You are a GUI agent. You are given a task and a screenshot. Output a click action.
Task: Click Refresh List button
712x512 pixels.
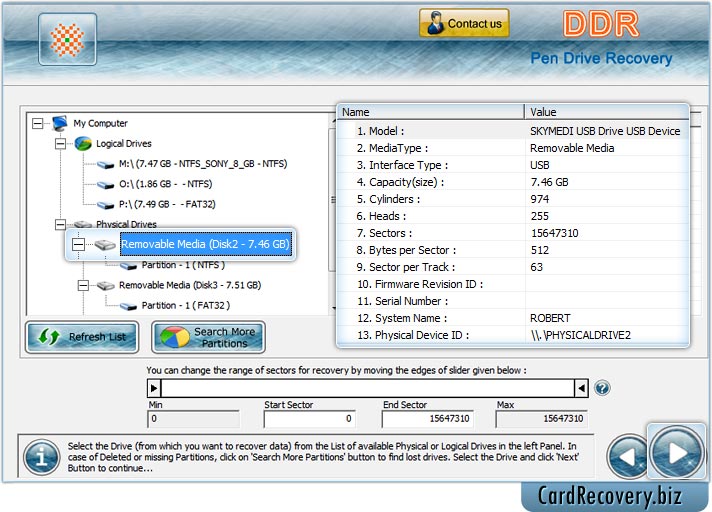tap(82, 337)
